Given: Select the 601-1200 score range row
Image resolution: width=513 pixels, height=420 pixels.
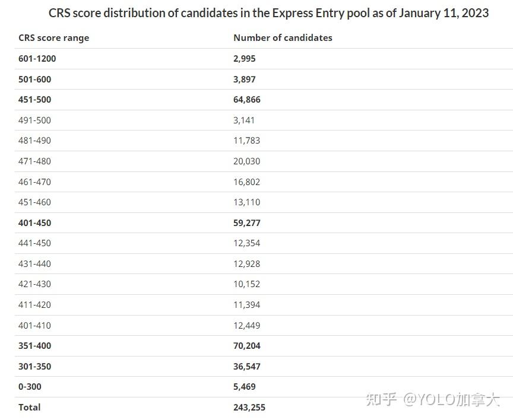Looking at the screenshot, I should pos(37,59).
